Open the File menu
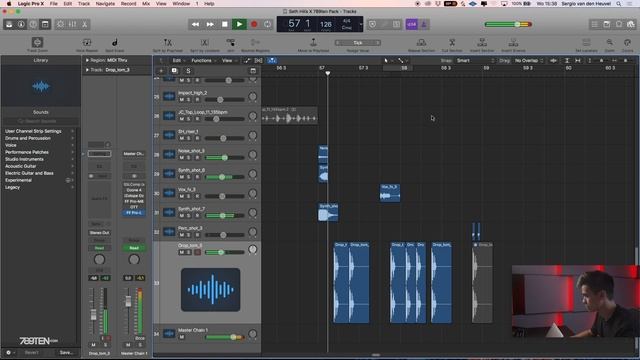Viewport: 640px width, 360px height. pyautogui.click(x=53, y=4)
